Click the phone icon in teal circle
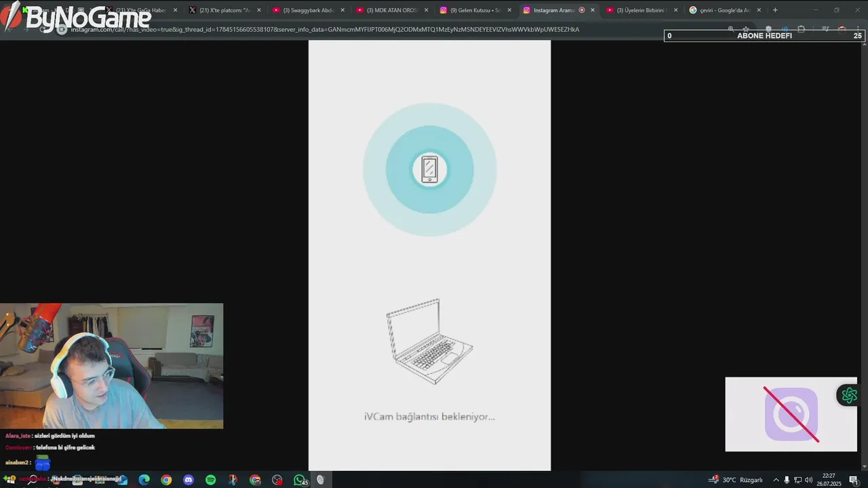Screen dimensions: 868x488 coord(429,169)
